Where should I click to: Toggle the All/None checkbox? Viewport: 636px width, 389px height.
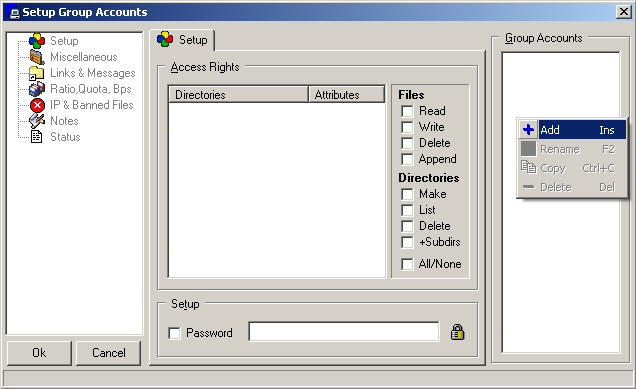(x=407, y=264)
